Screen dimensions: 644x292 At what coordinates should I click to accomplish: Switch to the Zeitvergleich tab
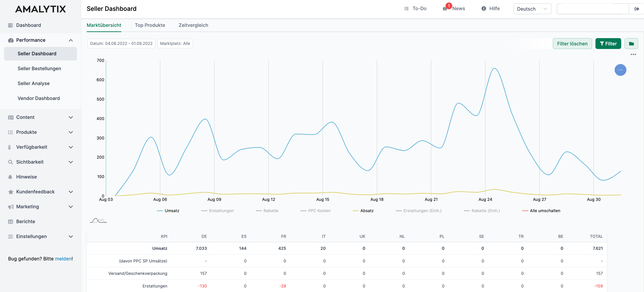[x=193, y=25]
